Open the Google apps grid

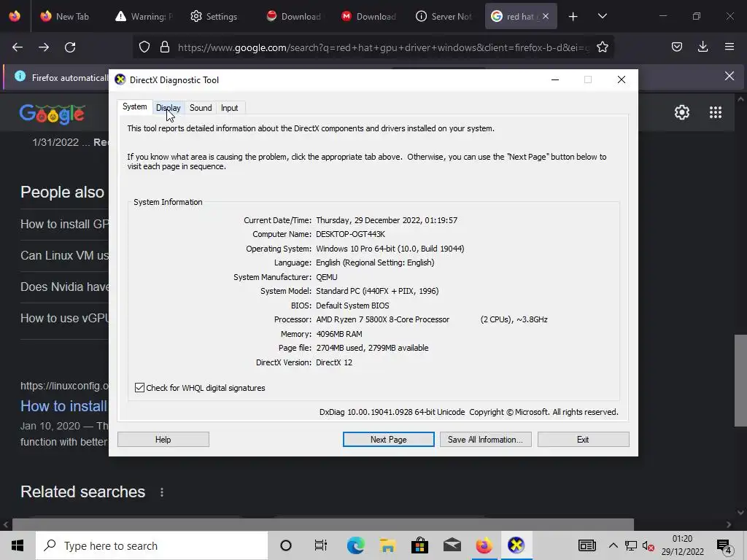(x=715, y=112)
